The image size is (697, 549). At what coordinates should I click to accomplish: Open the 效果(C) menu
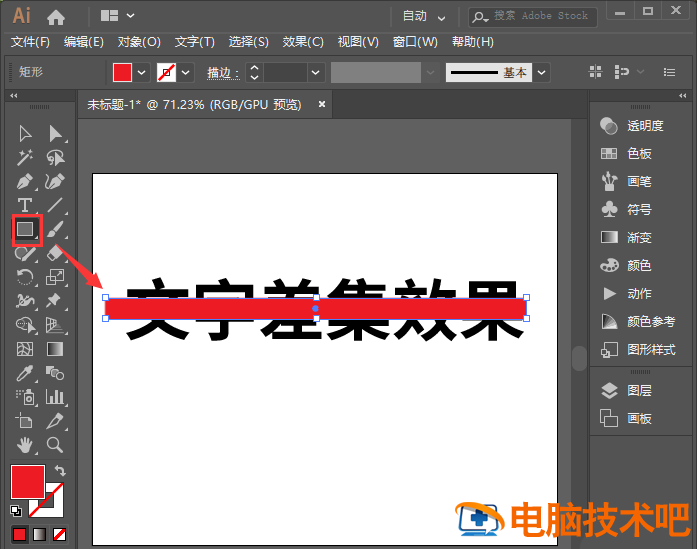[x=303, y=42]
